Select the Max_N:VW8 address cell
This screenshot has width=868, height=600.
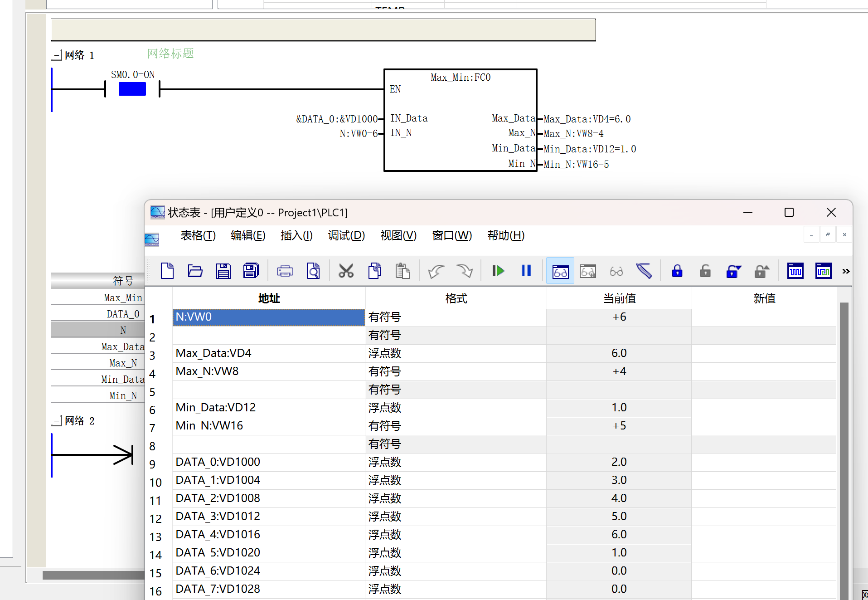[x=269, y=371]
